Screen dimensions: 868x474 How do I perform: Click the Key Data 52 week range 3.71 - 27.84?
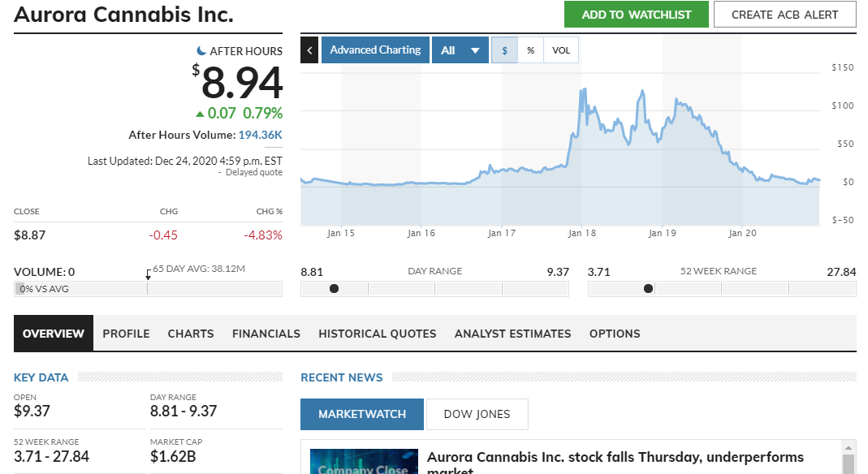[x=51, y=456]
